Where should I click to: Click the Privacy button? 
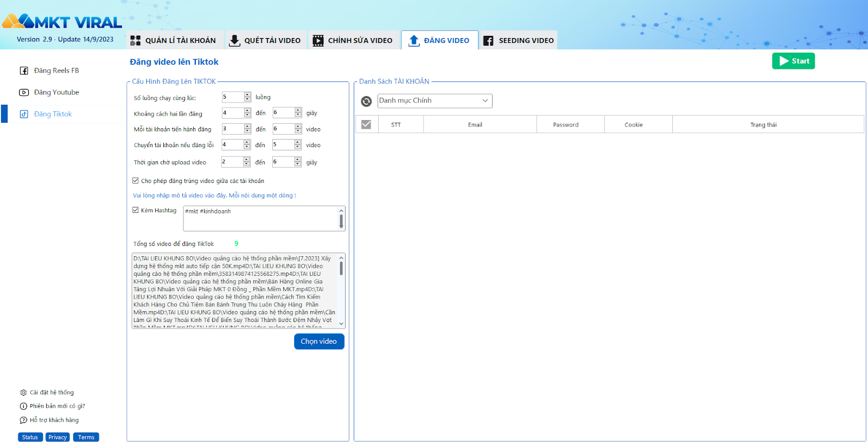[58, 437]
